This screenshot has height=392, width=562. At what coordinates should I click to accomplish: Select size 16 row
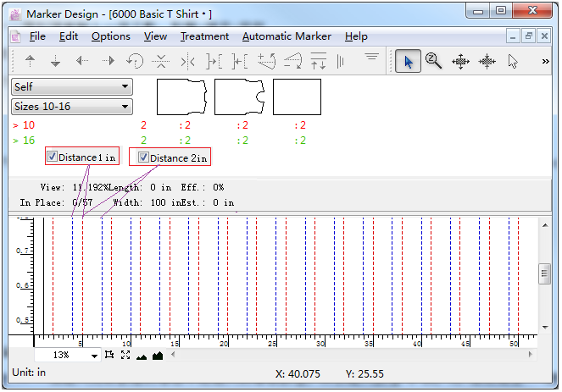pyautogui.click(x=29, y=141)
